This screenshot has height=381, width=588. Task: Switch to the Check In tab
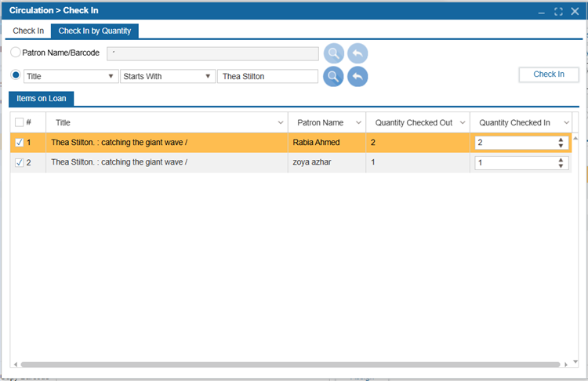[x=29, y=31]
